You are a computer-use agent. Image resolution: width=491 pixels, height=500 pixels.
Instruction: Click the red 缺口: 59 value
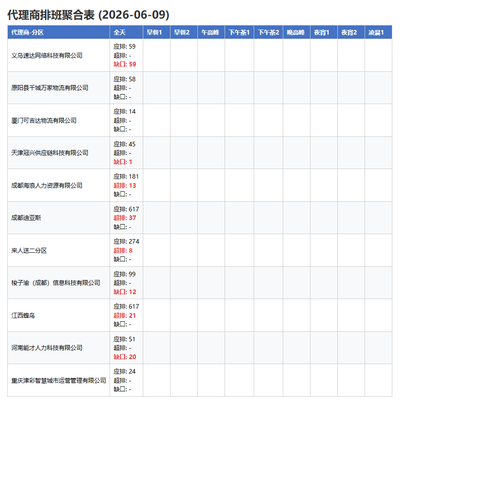point(125,64)
